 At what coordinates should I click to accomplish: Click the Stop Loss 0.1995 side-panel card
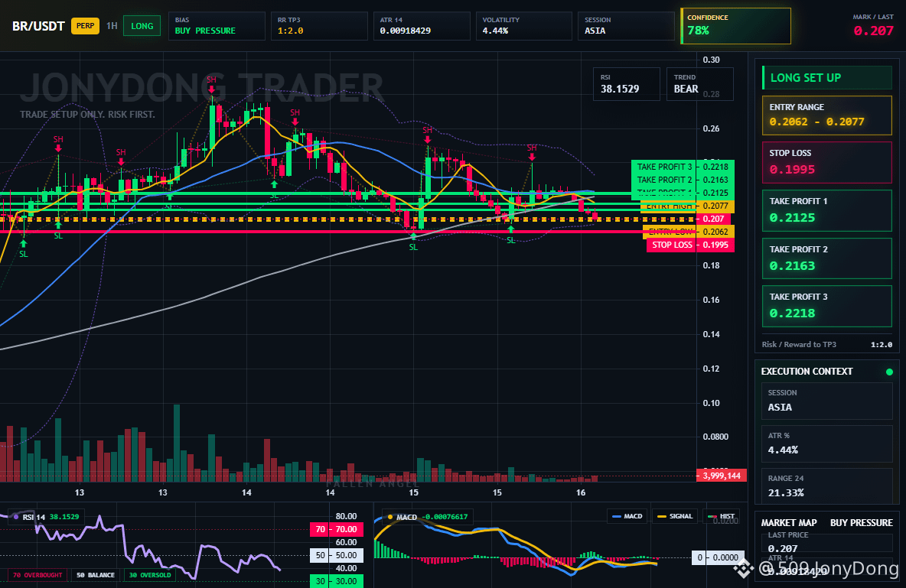(x=827, y=162)
